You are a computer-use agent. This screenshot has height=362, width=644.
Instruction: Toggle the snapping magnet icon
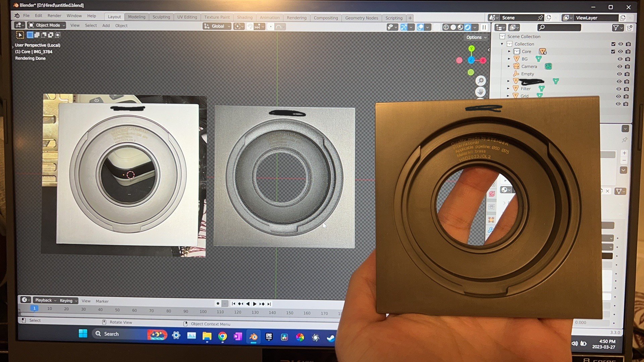[250, 26]
